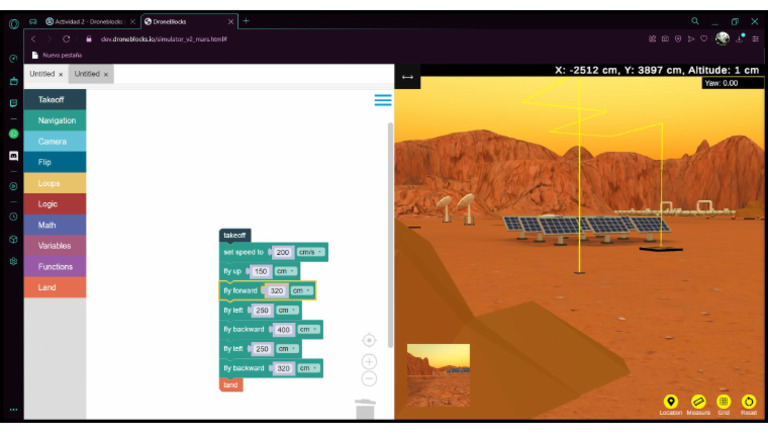
Task: Click the Nueva pestaña bookmark link
Action: coord(57,55)
